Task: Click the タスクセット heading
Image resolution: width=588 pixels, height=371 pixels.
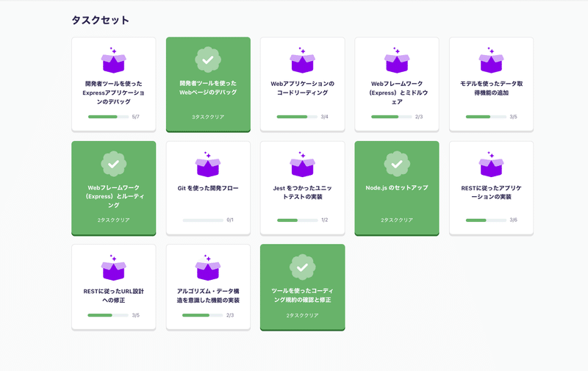Action: click(101, 20)
